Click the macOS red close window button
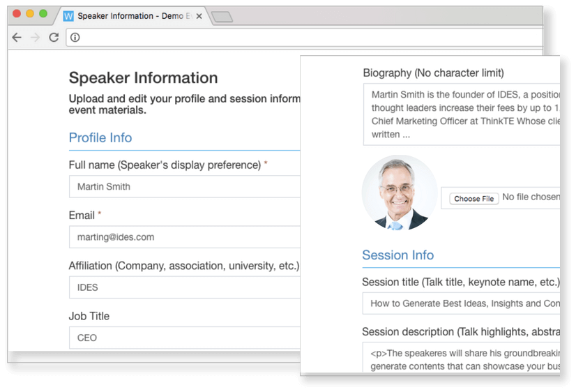576x392 pixels. [17, 13]
